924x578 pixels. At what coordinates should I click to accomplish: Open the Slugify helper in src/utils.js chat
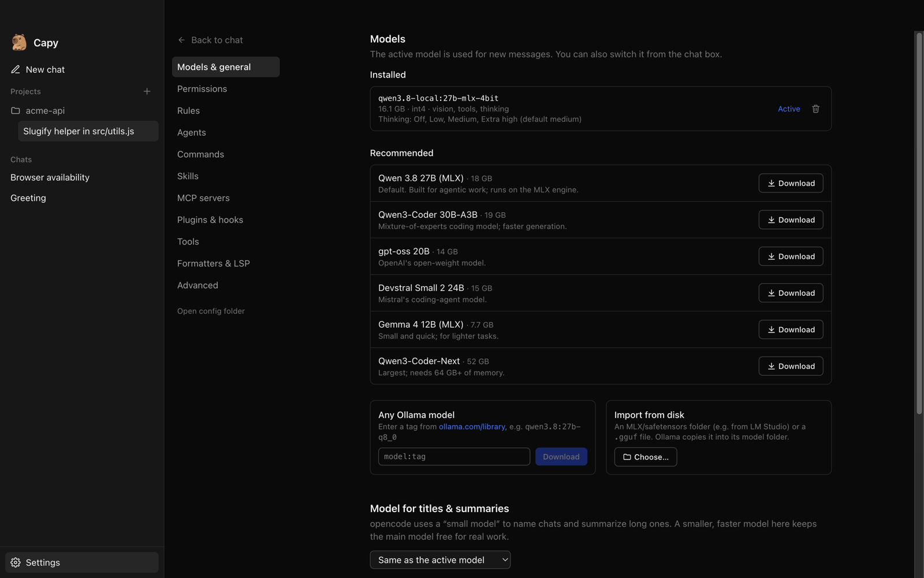click(88, 131)
